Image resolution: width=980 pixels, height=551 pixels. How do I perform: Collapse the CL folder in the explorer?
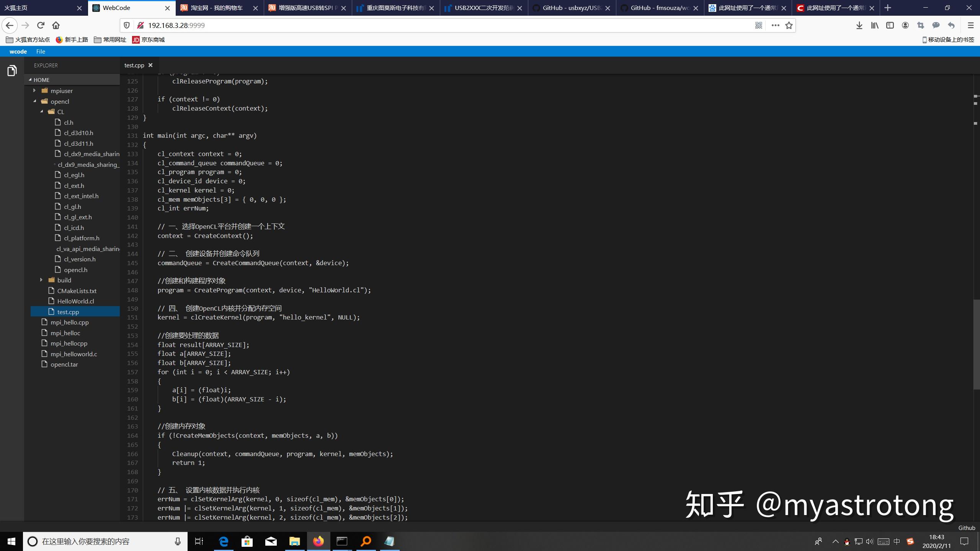42,112
